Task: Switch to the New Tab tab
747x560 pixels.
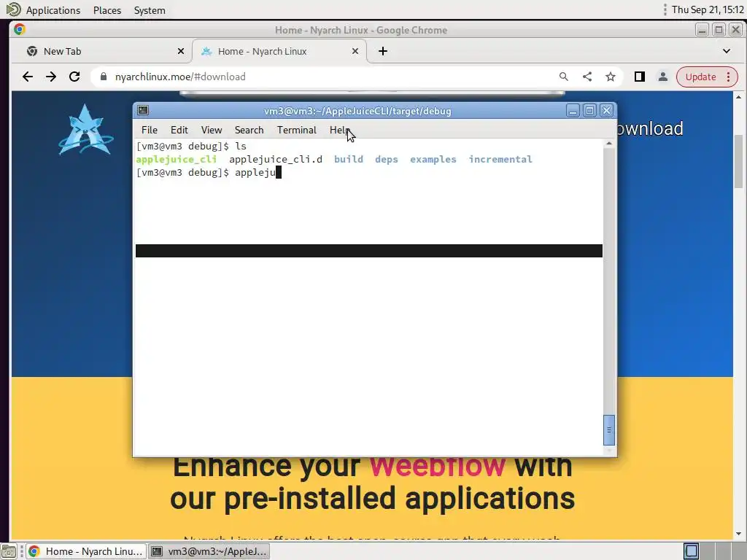Action: tap(101, 51)
